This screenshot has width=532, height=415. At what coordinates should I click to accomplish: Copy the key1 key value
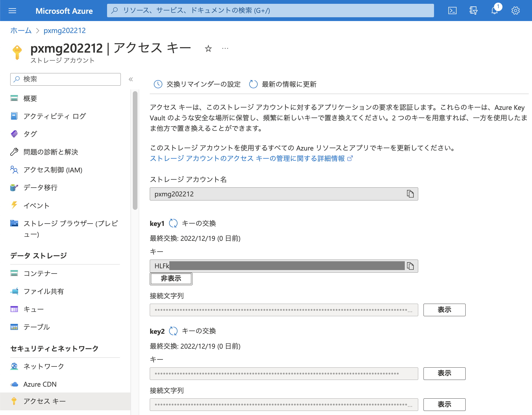pos(410,266)
